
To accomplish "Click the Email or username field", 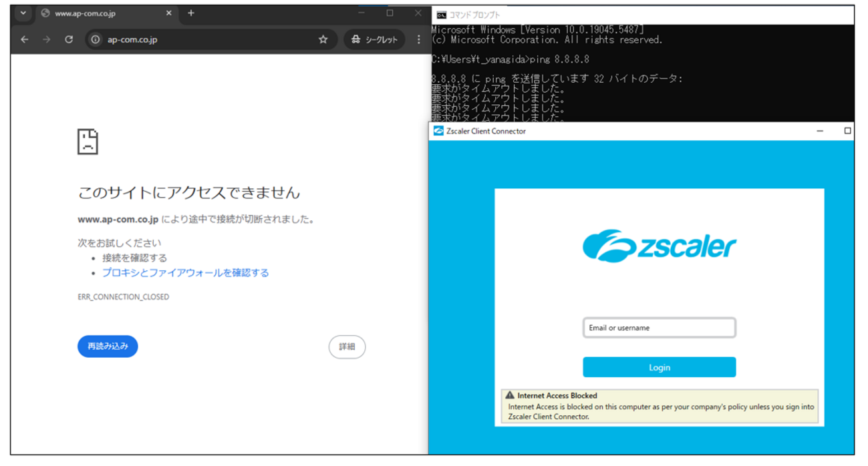I will (x=660, y=328).
